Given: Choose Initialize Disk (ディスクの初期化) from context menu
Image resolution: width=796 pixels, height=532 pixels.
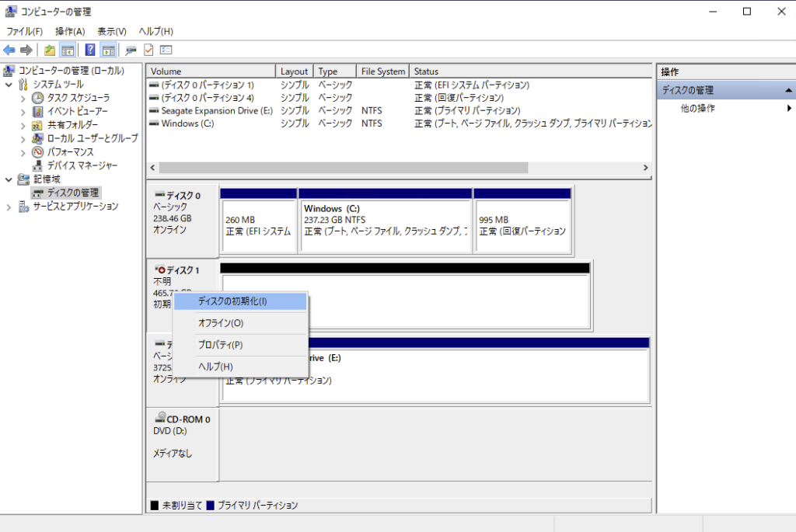Looking at the screenshot, I should (232, 301).
